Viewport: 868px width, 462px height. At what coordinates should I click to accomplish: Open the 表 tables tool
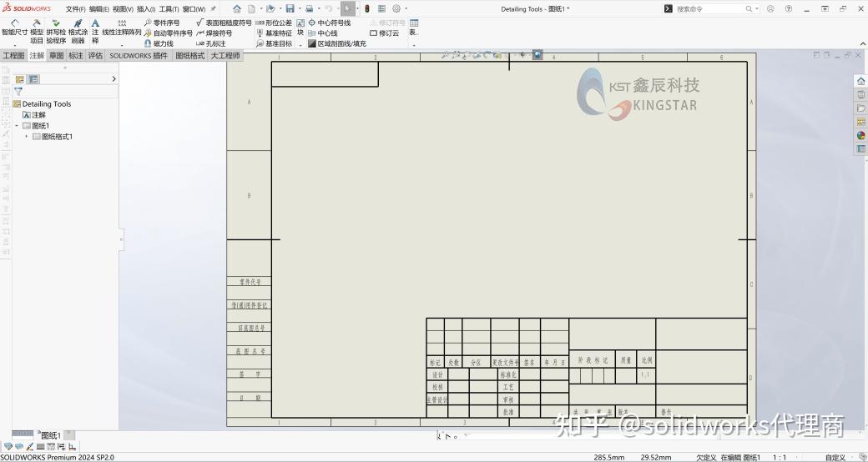[x=413, y=28]
